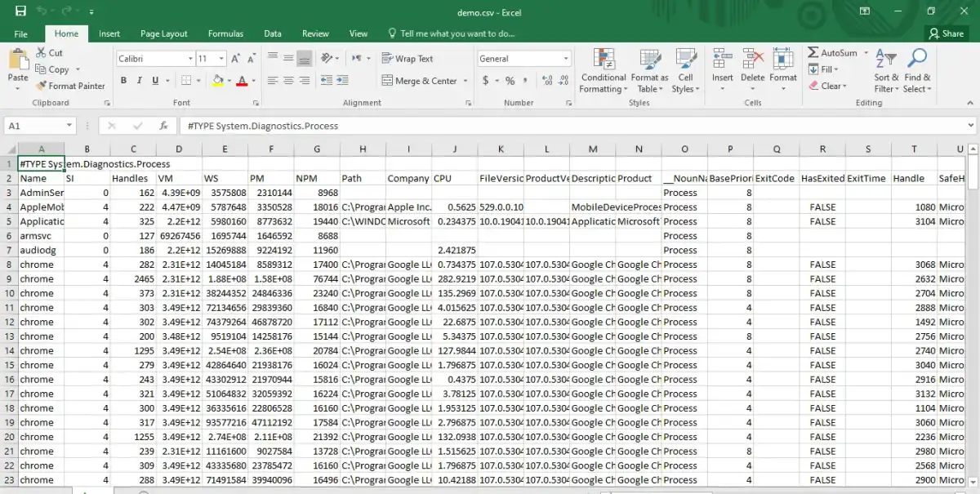This screenshot has height=494, width=980.
Task: Toggle italic formatting
Action: (x=139, y=80)
